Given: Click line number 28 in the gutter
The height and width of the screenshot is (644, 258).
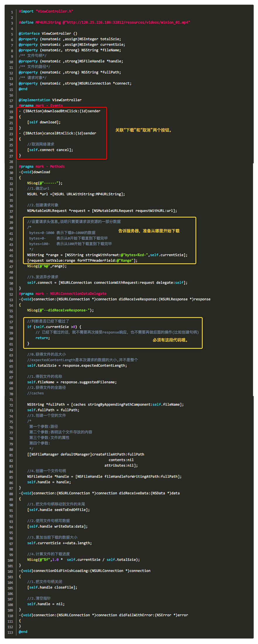Looking at the screenshot, I should pyautogui.click(x=11, y=162).
